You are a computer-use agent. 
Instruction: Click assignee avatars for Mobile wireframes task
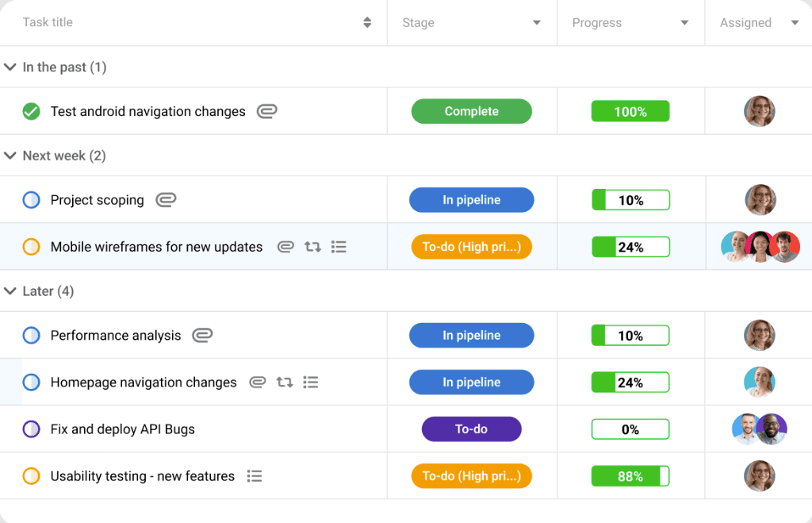[760, 247]
